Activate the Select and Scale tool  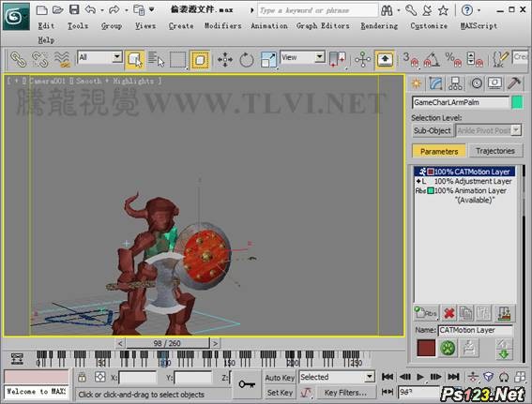click(268, 60)
